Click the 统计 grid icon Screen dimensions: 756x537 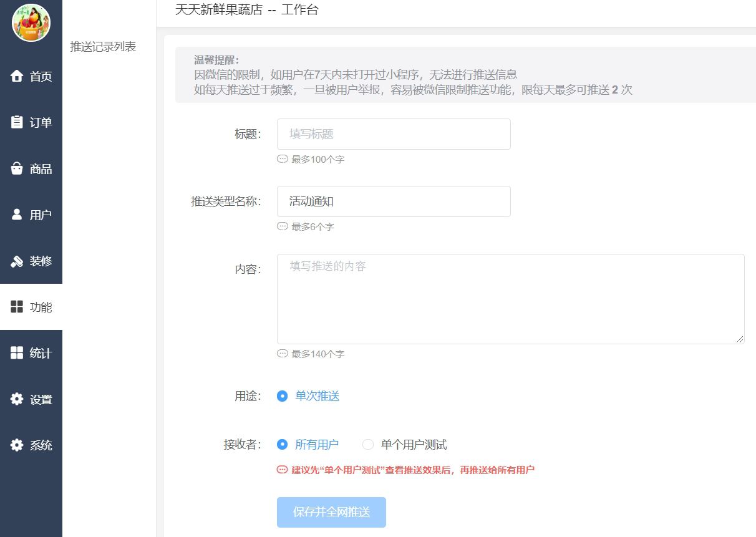(17, 353)
